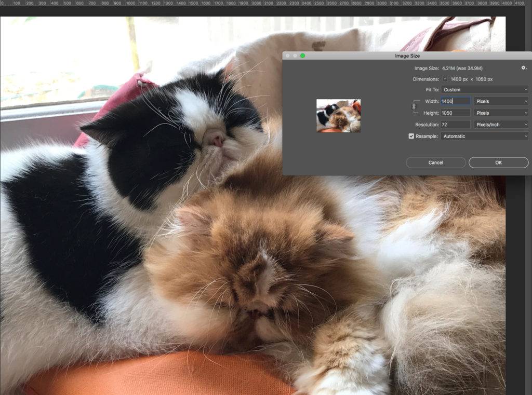The width and height of the screenshot is (532, 395).
Task: Open the Fit To dropdown showing Custom
Action: 484,89
